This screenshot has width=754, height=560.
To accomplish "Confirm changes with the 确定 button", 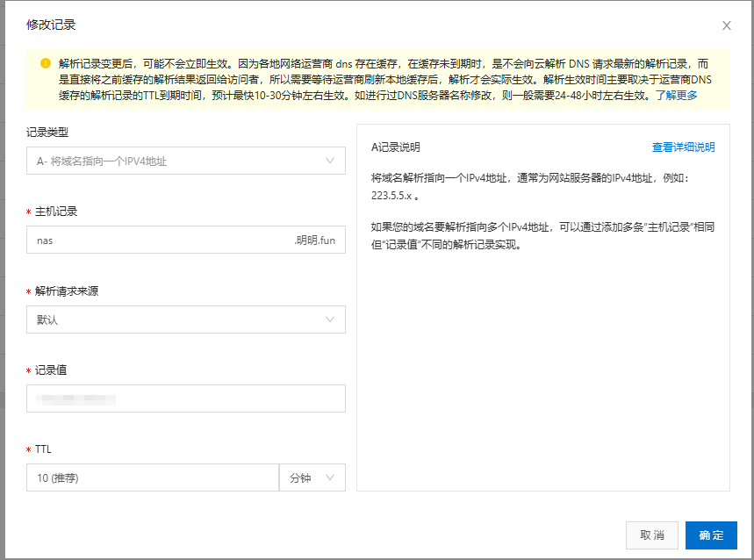I will 711,535.
